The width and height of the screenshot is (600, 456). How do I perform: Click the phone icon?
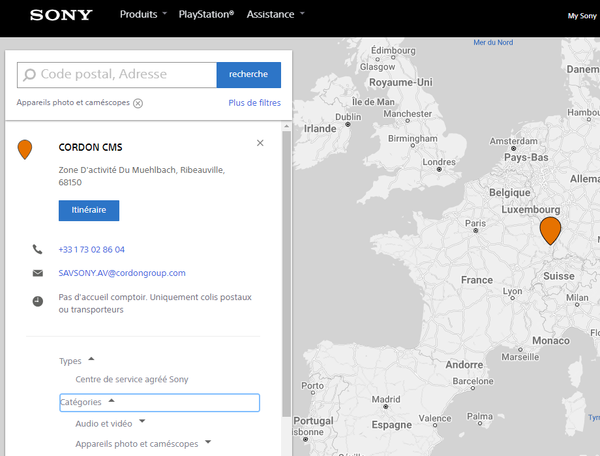[x=38, y=249]
